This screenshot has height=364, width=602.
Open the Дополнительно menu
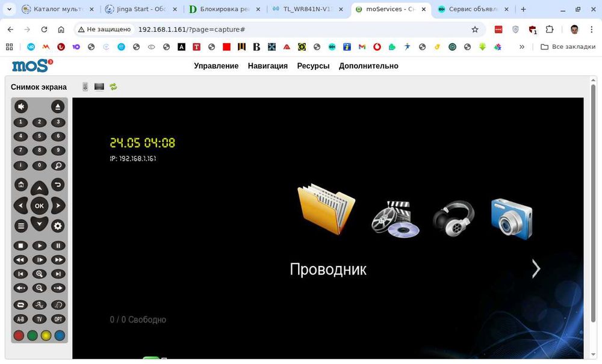368,66
